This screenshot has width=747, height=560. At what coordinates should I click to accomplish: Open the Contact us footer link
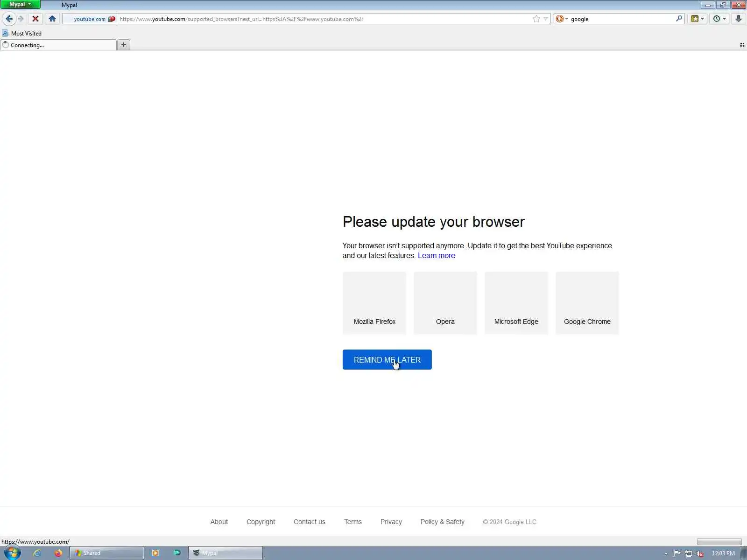pos(309,522)
